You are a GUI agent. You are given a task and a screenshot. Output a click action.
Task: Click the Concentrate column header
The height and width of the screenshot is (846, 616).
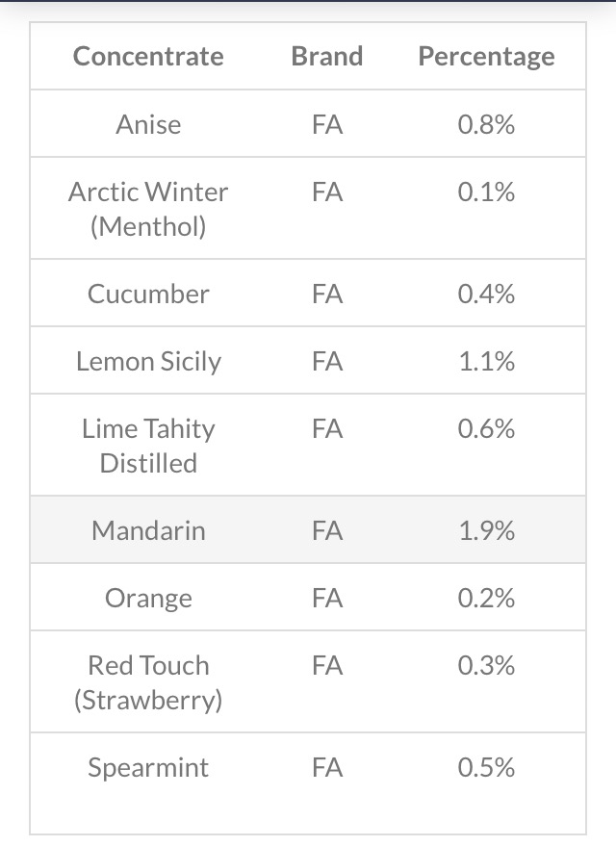[x=148, y=57]
